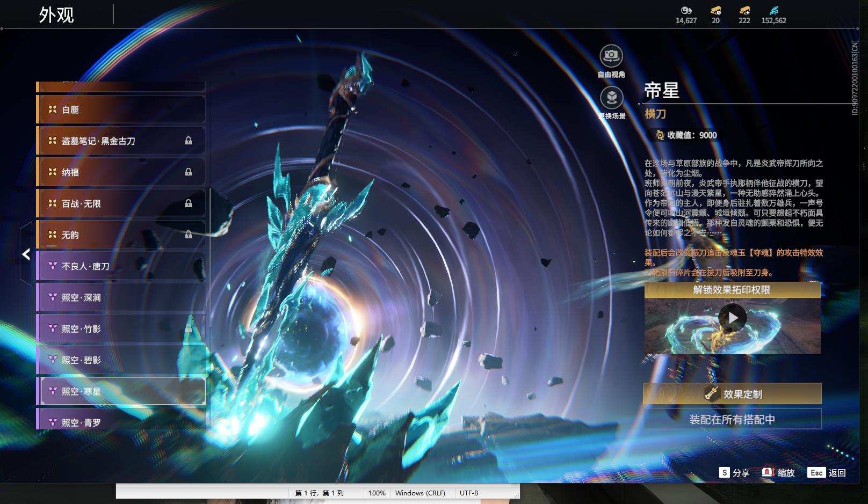Click the lock icon on 百战·无限
The image size is (868, 504).
point(189,203)
